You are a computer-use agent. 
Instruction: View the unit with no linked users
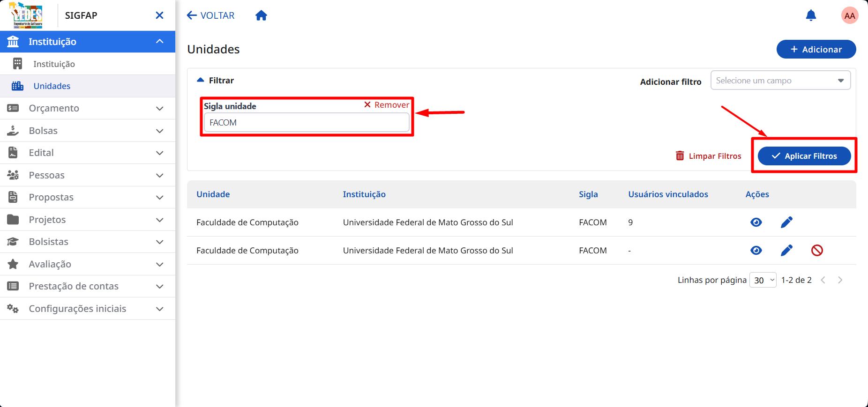(x=756, y=250)
